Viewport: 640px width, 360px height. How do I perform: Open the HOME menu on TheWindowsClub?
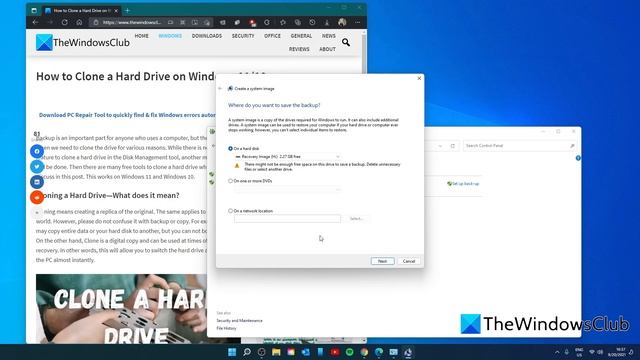(x=142, y=36)
